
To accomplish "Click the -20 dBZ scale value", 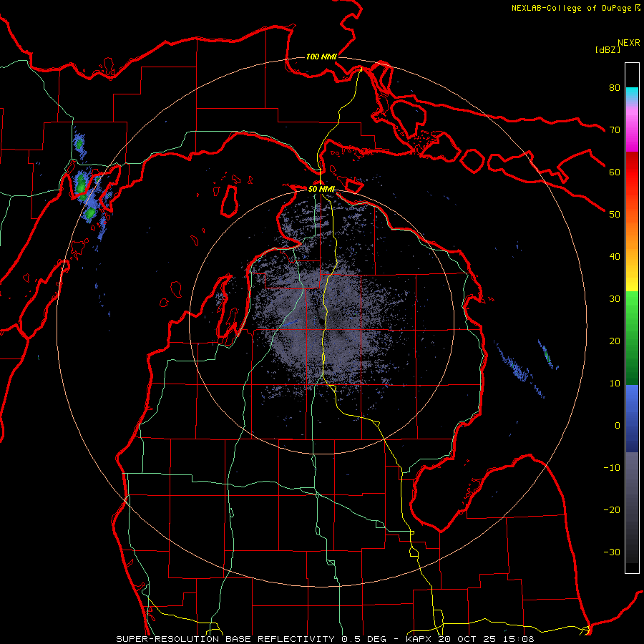I will 612,509.
